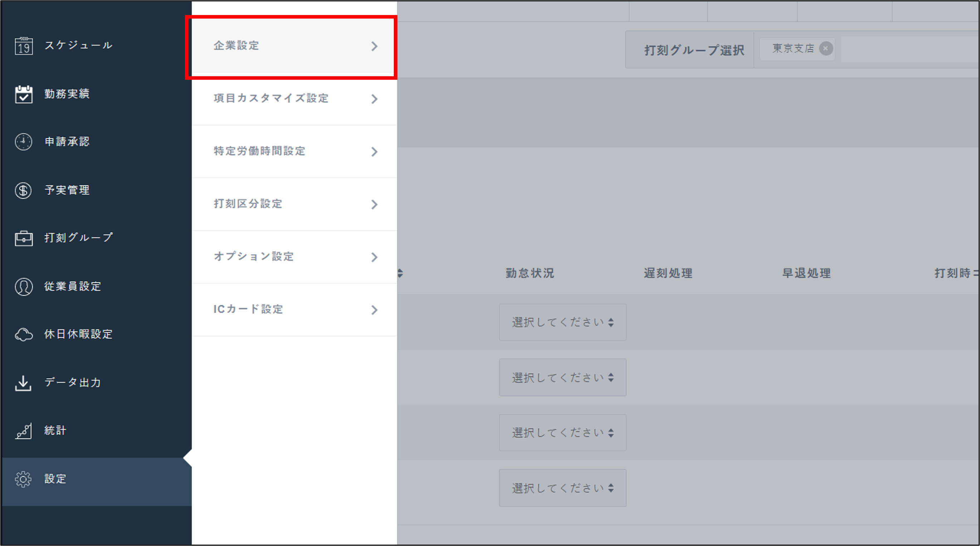Screen dimensions: 980x546
Task: Open 統計 chart icon in sidebar
Action: tap(24, 431)
